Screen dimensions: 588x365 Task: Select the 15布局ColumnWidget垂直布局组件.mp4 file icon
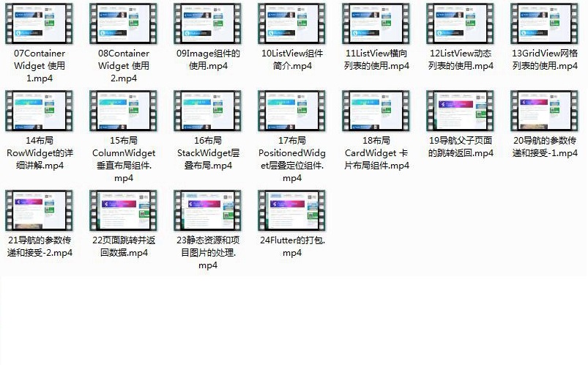[124, 111]
